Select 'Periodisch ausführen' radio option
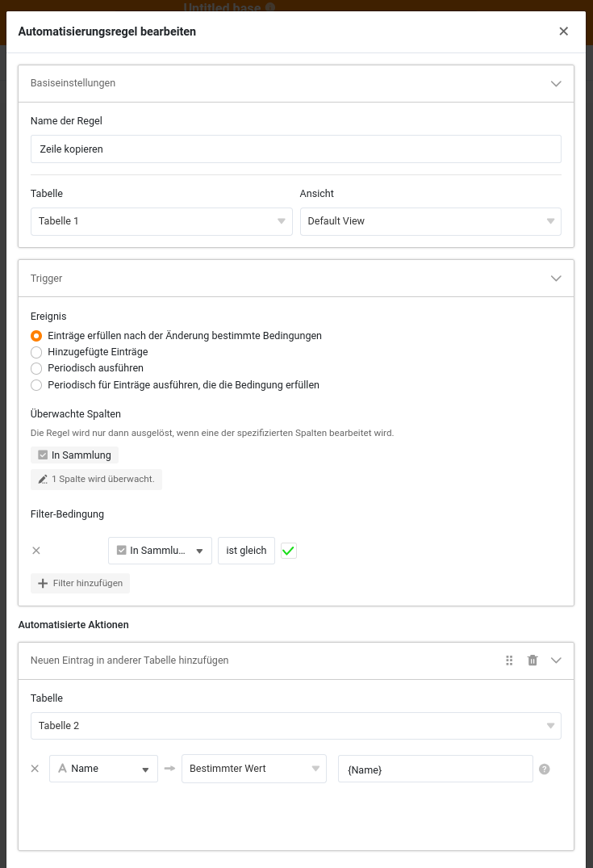The image size is (593, 868). 35,368
